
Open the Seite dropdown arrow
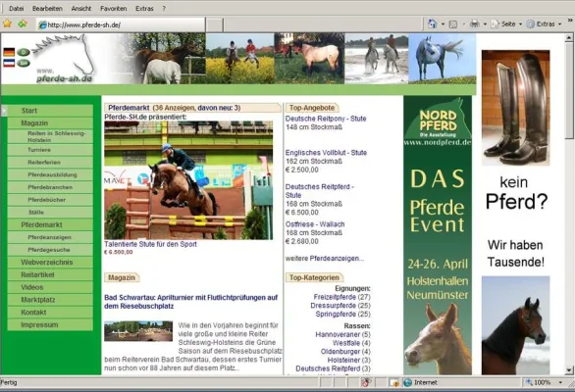tap(520, 24)
